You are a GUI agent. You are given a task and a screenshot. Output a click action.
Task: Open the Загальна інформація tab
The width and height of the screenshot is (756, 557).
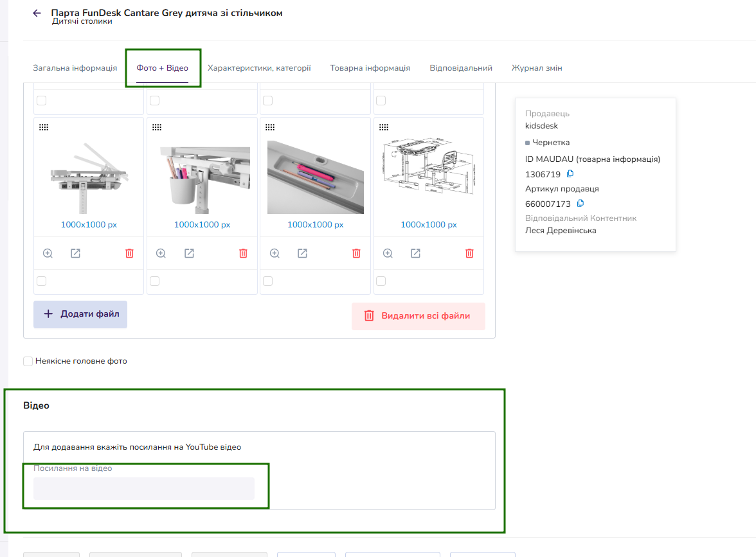(x=75, y=68)
